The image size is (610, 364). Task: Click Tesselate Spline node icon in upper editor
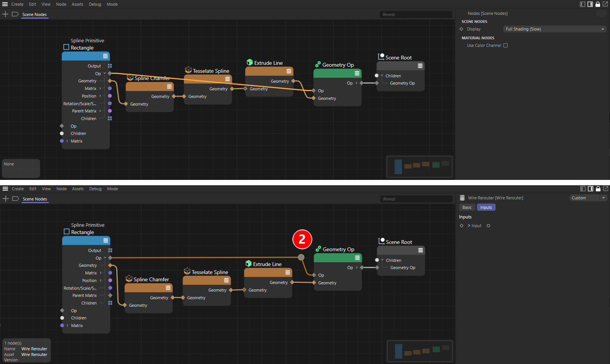[188, 70]
